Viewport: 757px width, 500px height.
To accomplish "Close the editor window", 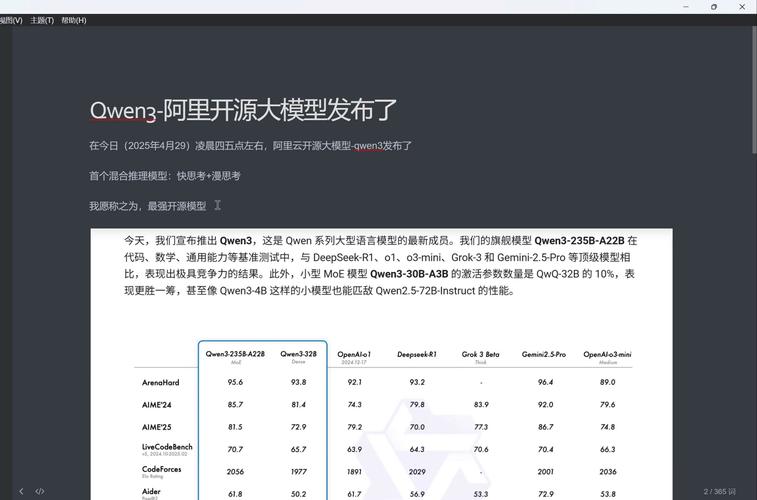I will (742, 7).
